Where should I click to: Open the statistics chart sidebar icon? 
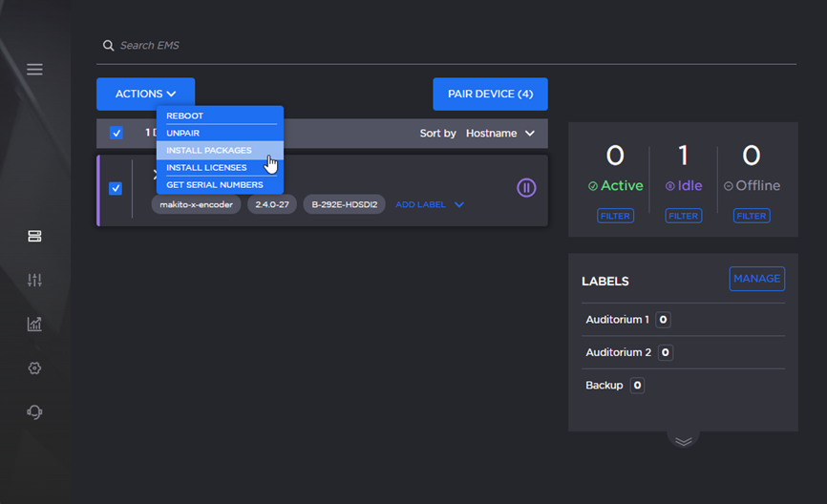point(34,325)
